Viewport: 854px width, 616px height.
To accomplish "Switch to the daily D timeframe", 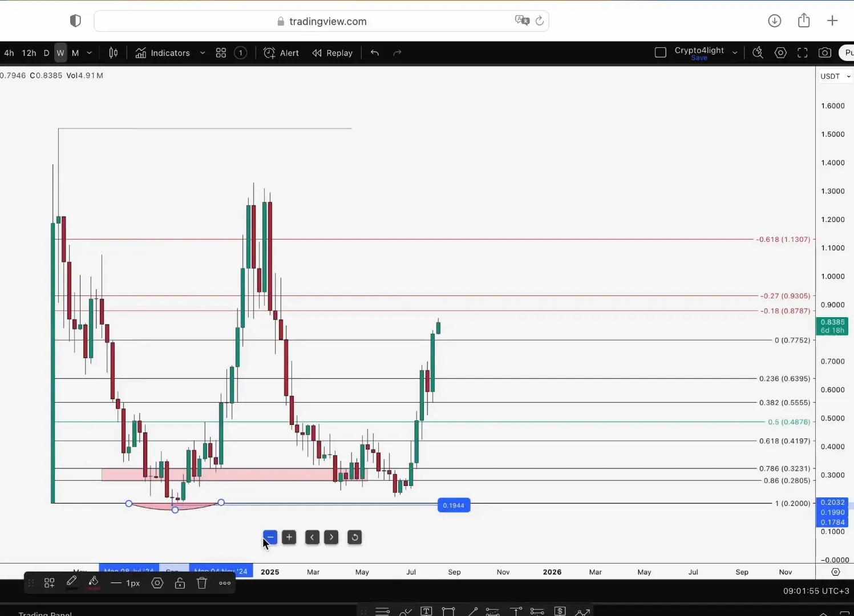I will [47, 53].
